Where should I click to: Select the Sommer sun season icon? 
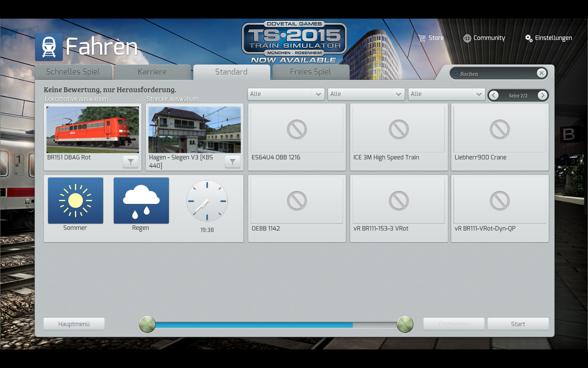tap(76, 200)
